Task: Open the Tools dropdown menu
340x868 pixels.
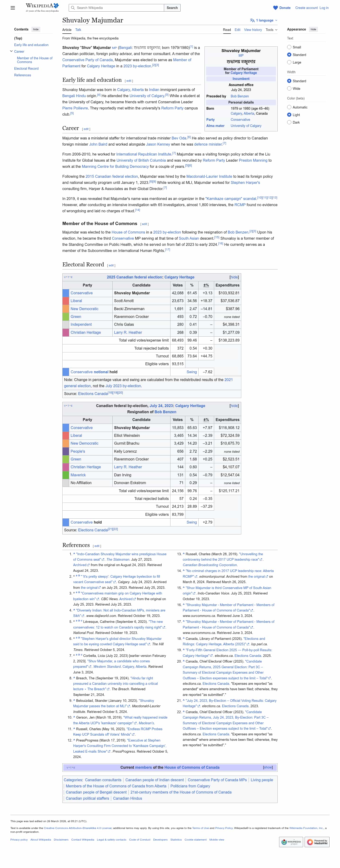Action: tap(271, 30)
